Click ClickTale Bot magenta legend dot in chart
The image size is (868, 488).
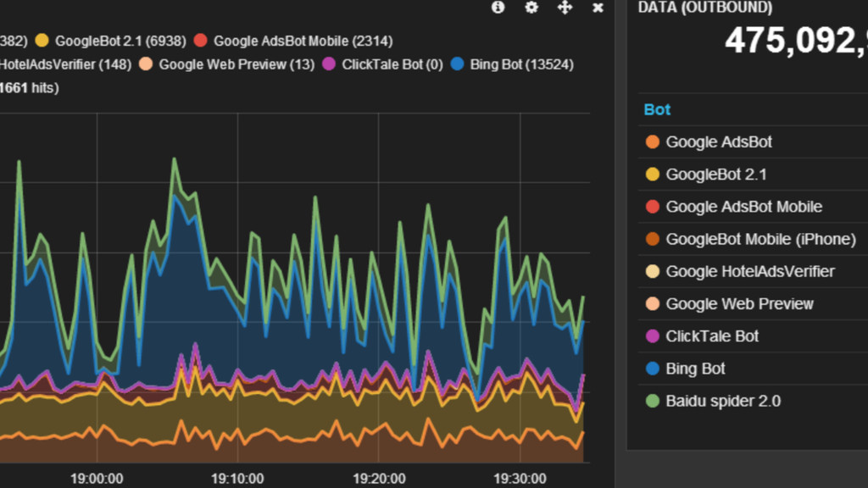[329, 64]
